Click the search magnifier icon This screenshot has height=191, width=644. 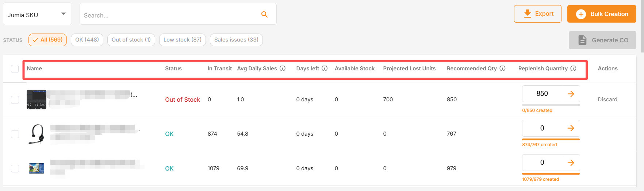click(x=265, y=15)
